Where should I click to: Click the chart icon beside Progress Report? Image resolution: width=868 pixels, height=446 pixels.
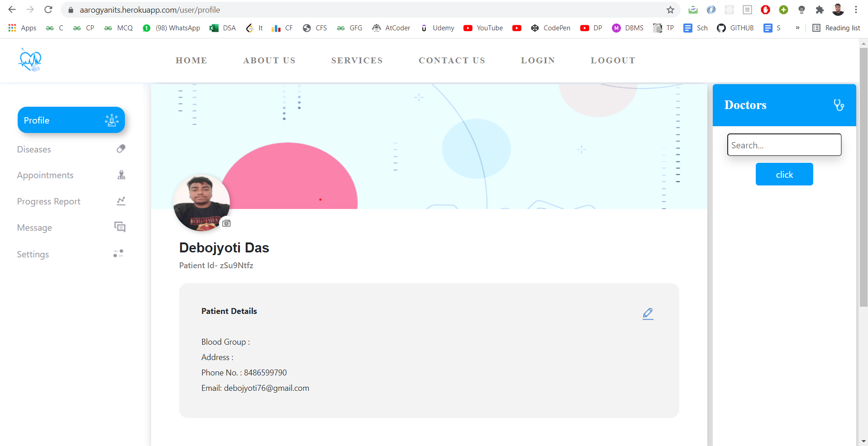coord(121,201)
